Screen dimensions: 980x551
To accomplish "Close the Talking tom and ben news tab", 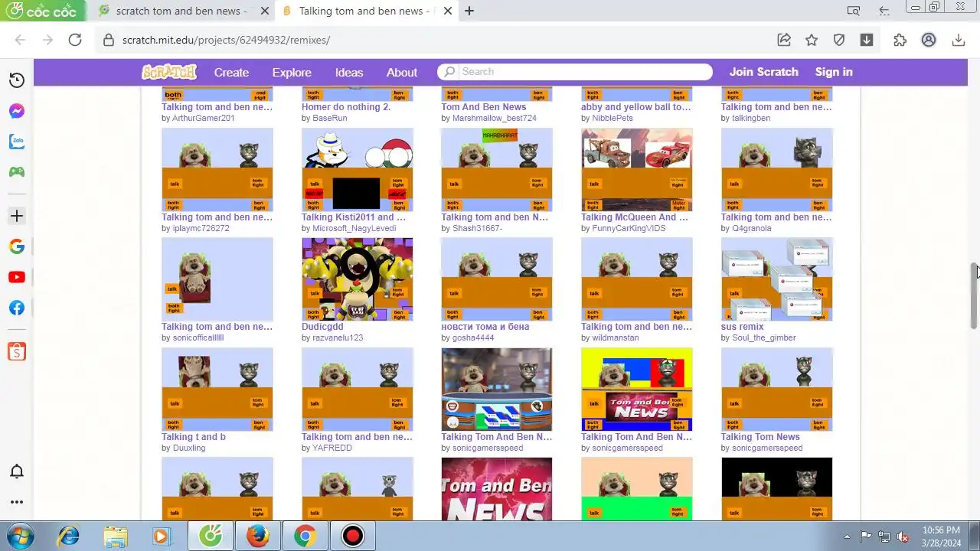I will [x=448, y=11].
